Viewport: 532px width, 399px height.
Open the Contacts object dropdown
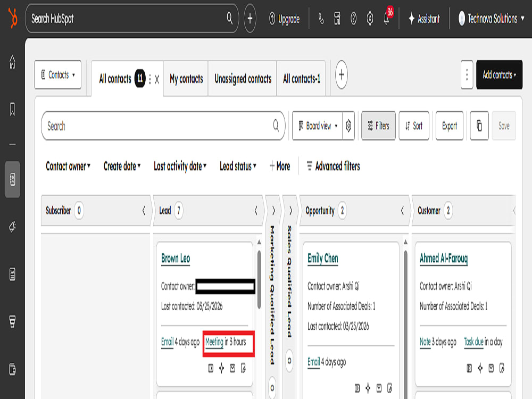57,74
